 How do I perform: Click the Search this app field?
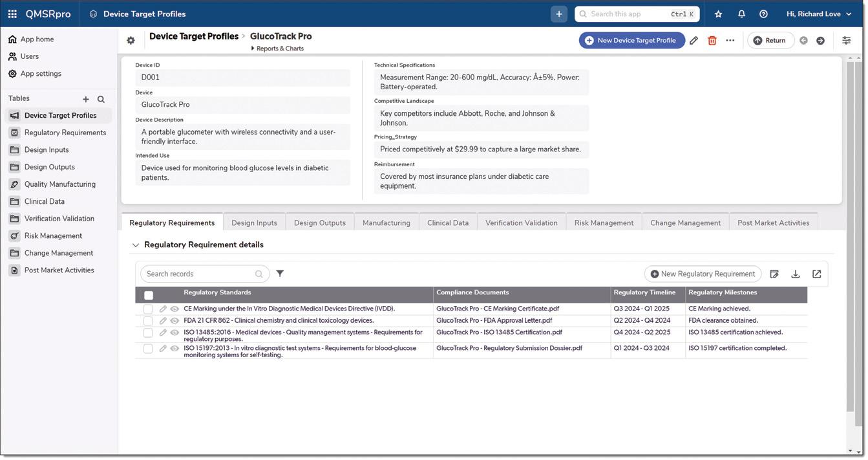click(x=637, y=14)
